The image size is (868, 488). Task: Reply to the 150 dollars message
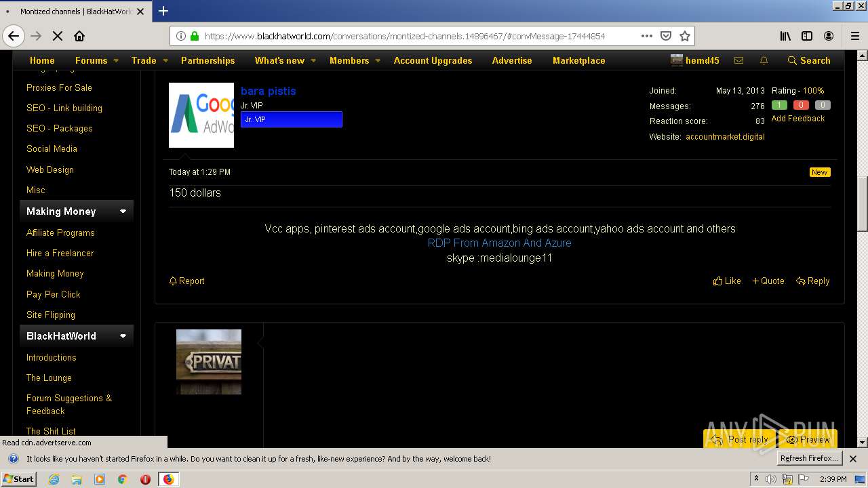813,281
